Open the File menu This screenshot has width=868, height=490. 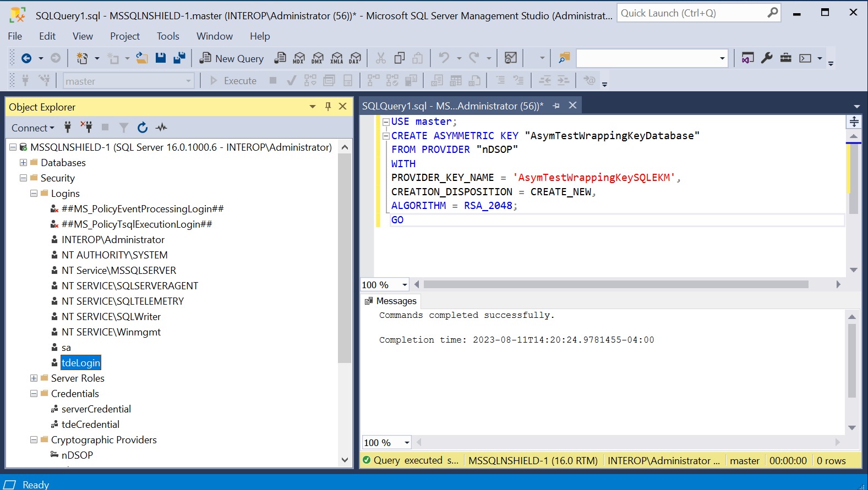pyautogui.click(x=15, y=36)
